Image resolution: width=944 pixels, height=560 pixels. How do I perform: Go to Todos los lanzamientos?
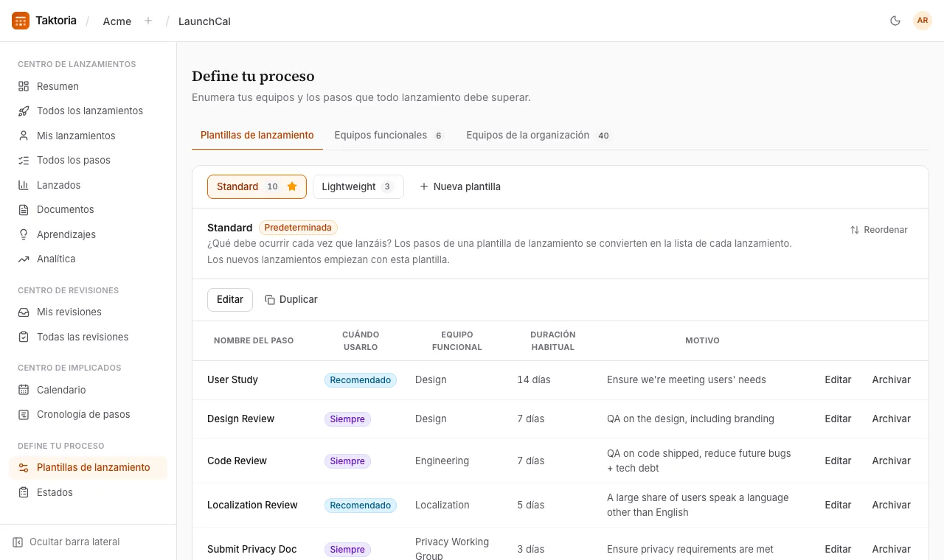click(x=88, y=111)
